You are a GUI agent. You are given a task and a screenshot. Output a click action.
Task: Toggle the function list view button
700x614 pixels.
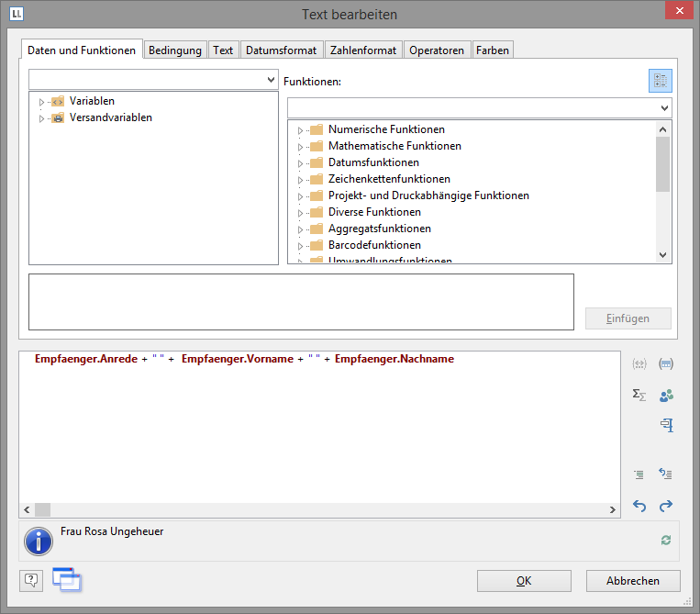[660, 81]
